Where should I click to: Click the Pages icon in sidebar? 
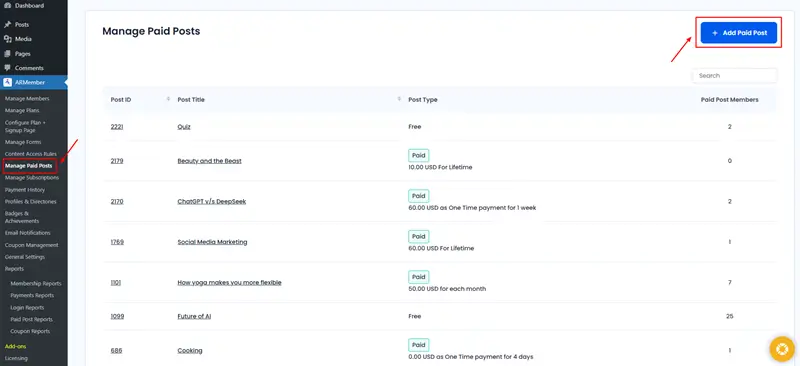click(7, 54)
